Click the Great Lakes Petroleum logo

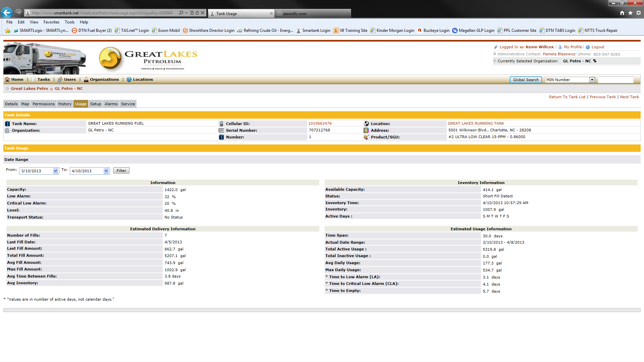(x=148, y=58)
